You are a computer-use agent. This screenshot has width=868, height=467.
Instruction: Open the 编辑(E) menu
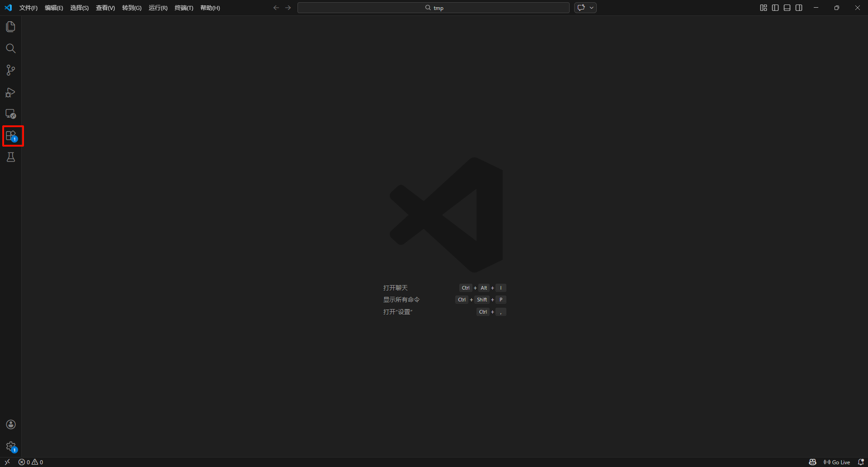[x=54, y=8]
